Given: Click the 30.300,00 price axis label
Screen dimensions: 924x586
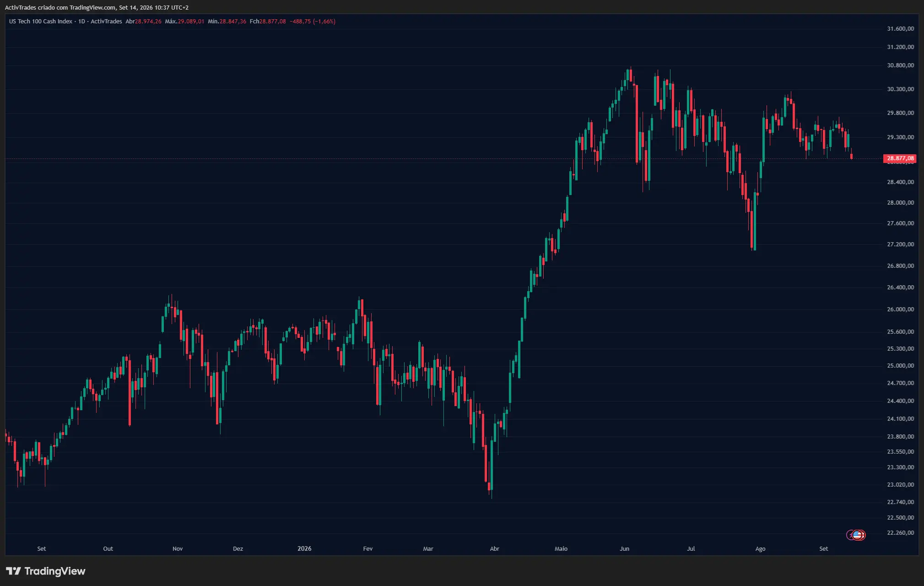Looking at the screenshot, I should [900, 89].
